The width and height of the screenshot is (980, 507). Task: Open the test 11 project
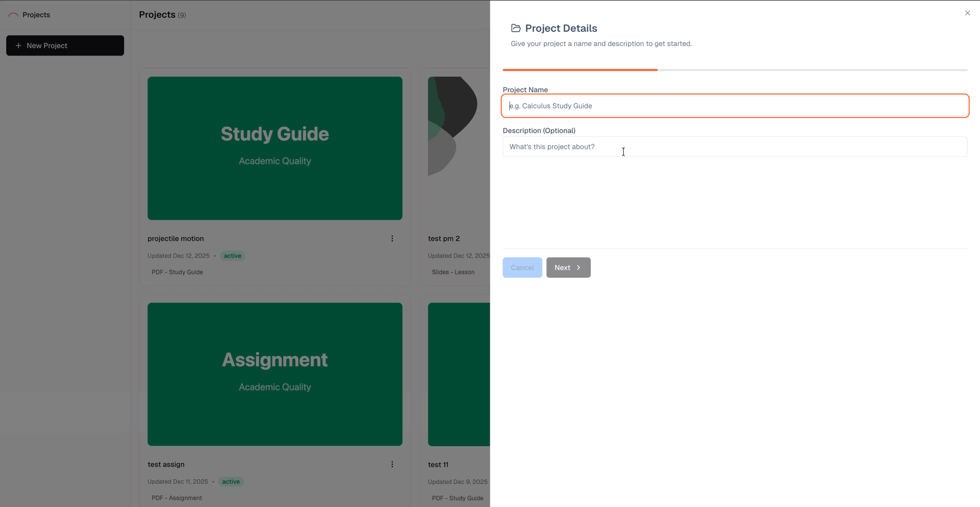coord(438,464)
